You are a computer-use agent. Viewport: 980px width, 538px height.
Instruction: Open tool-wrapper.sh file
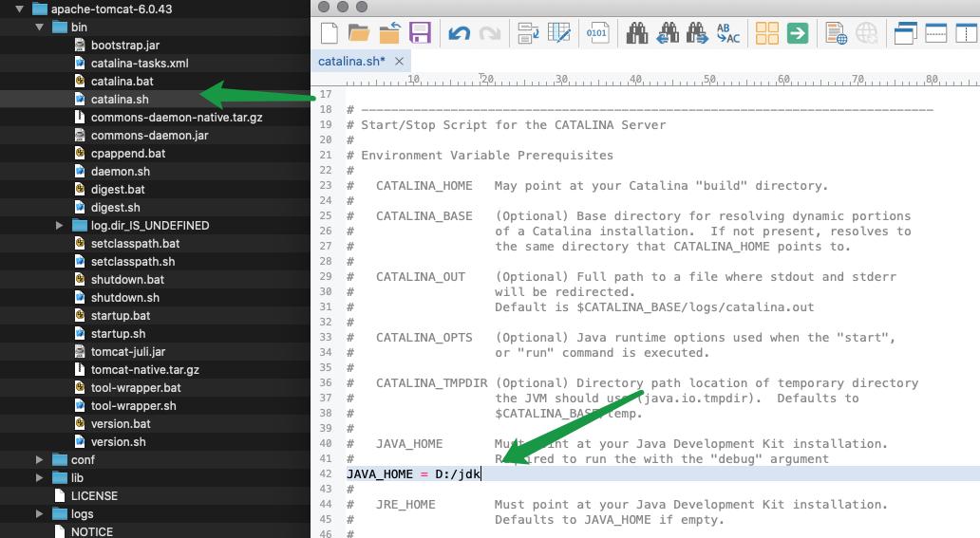tap(133, 406)
